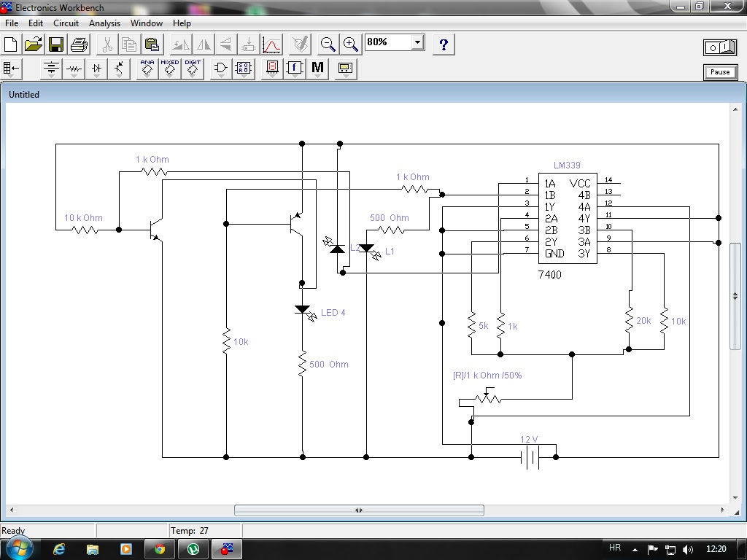Click the scroll up arrow
The width and height of the screenshot is (747, 560).
735,109
